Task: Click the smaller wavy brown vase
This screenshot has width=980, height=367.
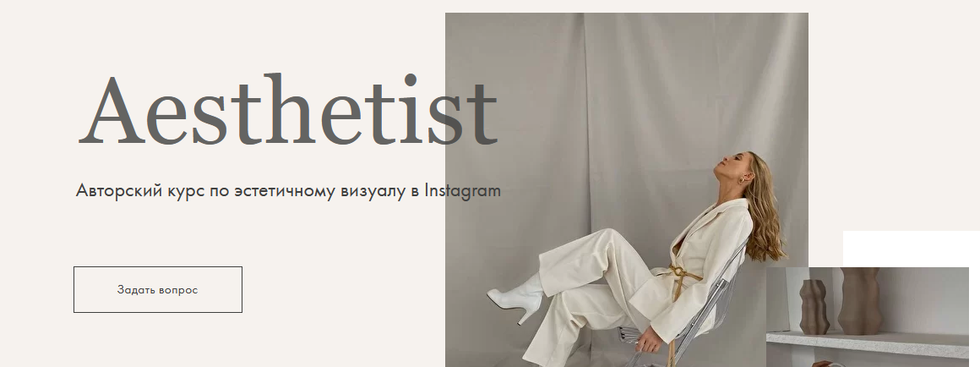Action: coord(814,307)
